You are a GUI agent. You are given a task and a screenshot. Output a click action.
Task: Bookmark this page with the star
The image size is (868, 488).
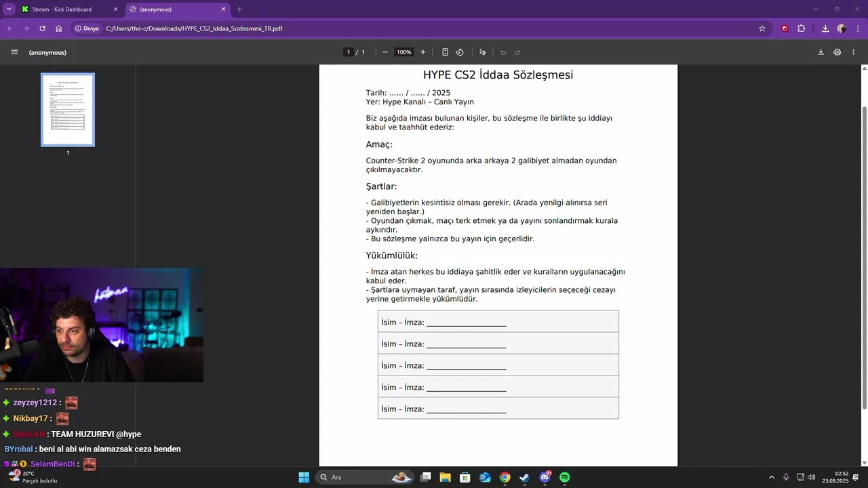pyautogui.click(x=762, y=28)
